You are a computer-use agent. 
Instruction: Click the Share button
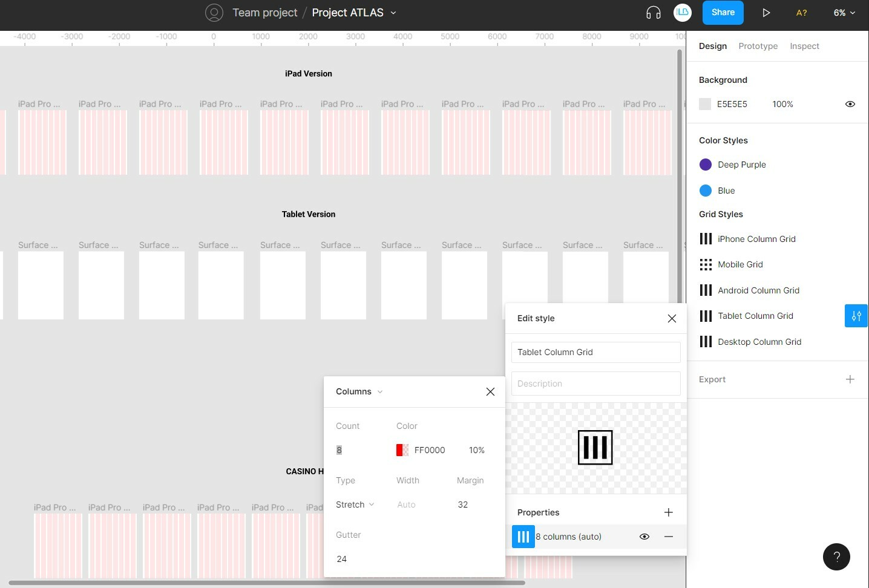723,13
